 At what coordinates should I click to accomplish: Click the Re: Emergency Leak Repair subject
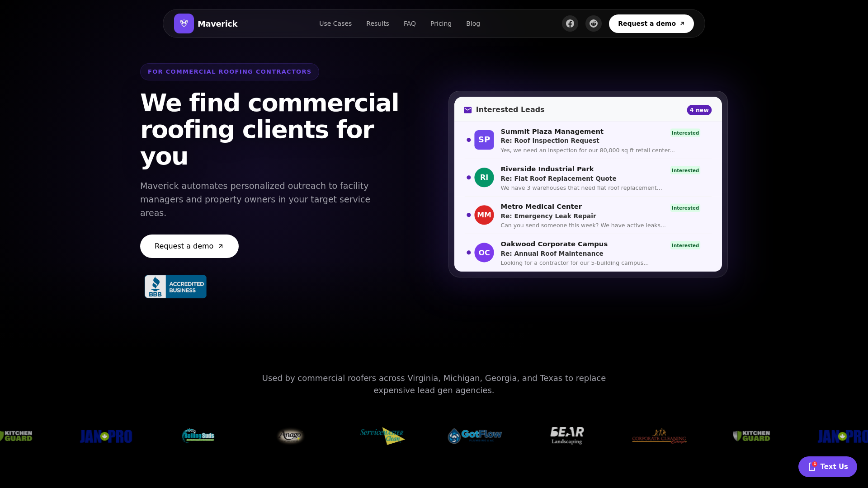pos(548,216)
